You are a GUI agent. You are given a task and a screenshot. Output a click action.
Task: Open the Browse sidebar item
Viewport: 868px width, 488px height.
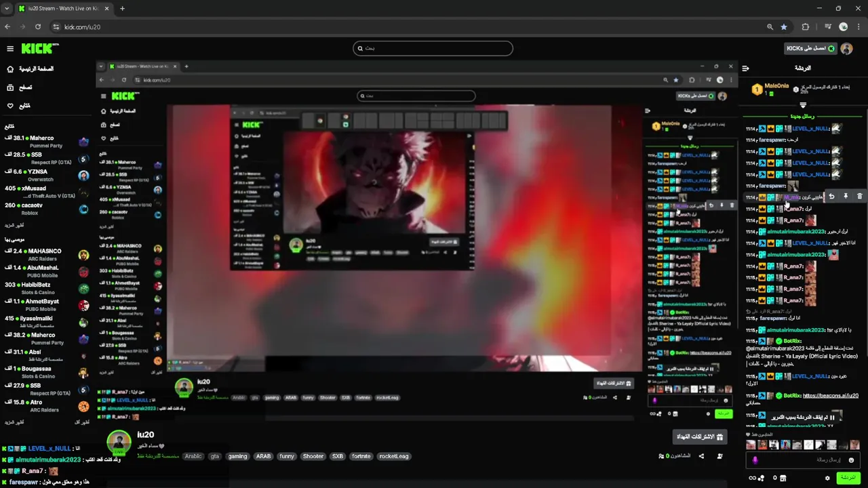[19, 87]
